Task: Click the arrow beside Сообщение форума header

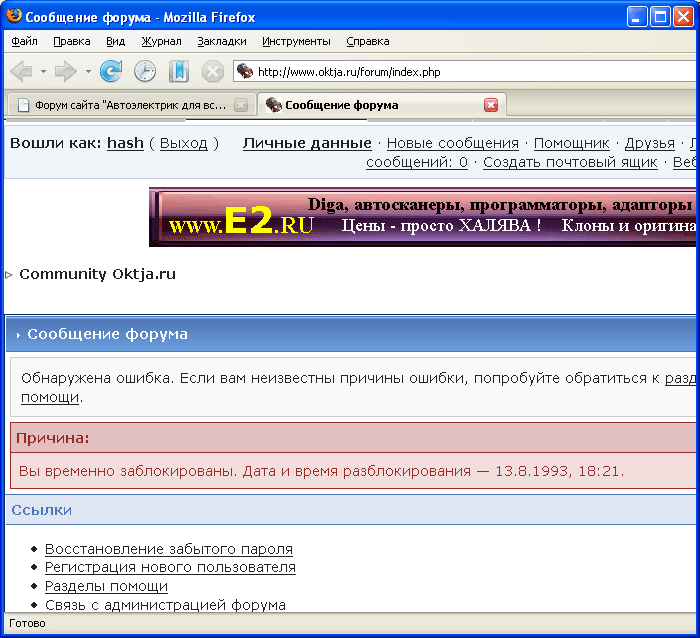Action: 18,335
